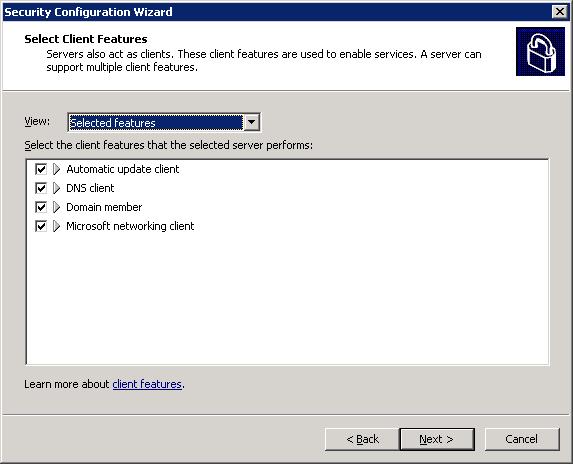Select the DNS client list item
The height and width of the screenshot is (464, 573).
coord(90,188)
